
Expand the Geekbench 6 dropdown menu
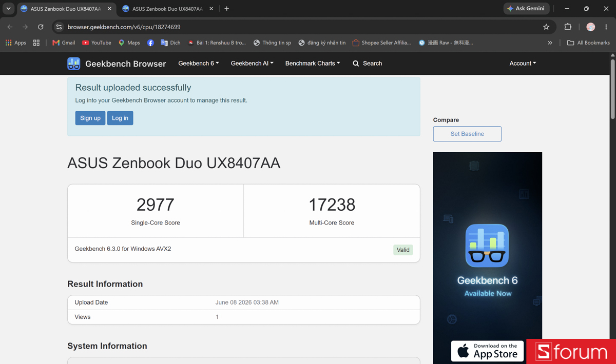point(198,64)
